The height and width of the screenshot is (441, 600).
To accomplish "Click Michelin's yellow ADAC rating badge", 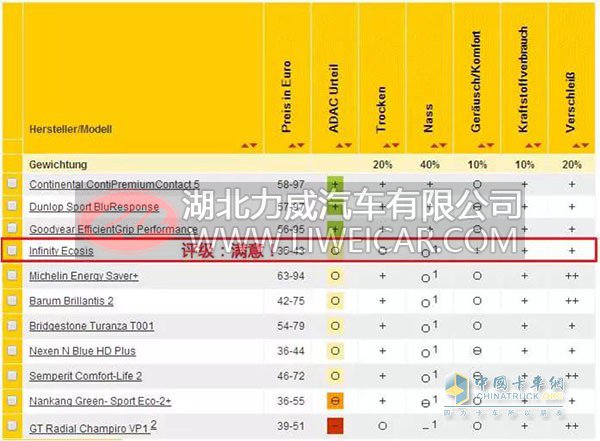I will pyautogui.click(x=335, y=276).
